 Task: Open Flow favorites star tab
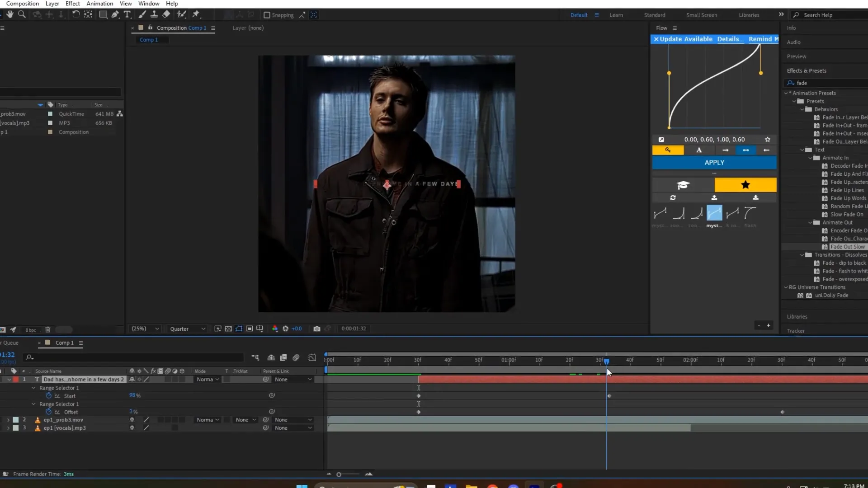tap(745, 185)
